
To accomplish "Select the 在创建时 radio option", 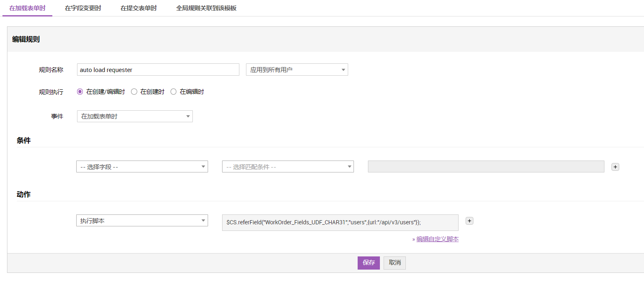I will (x=134, y=92).
